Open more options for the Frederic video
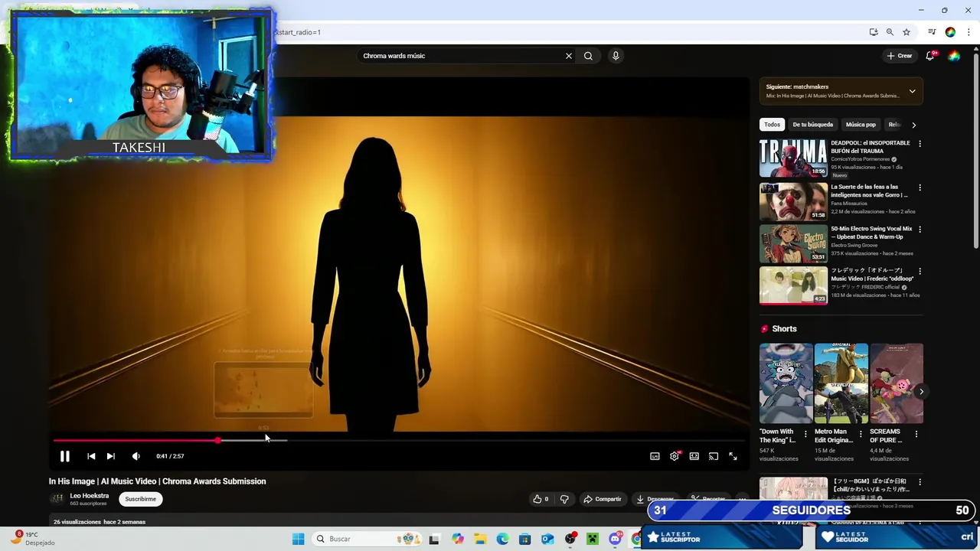The height and width of the screenshot is (551, 980). tap(920, 271)
